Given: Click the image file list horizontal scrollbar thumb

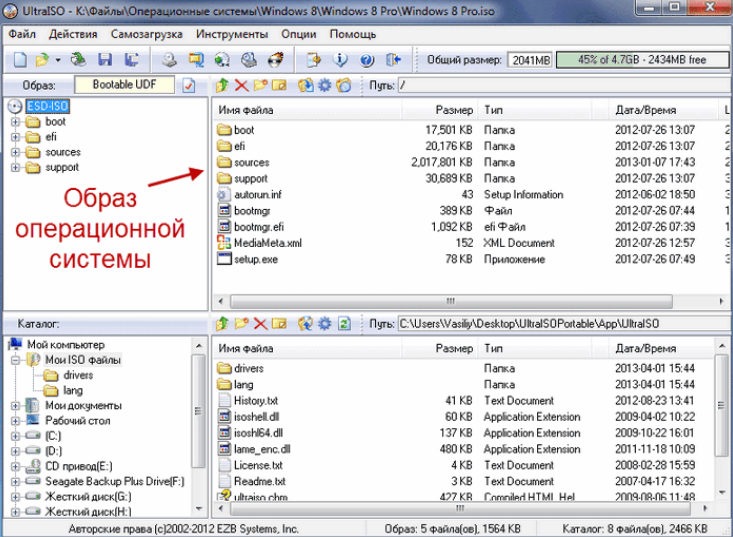Looking at the screenshot, I should tap(451, 301).
